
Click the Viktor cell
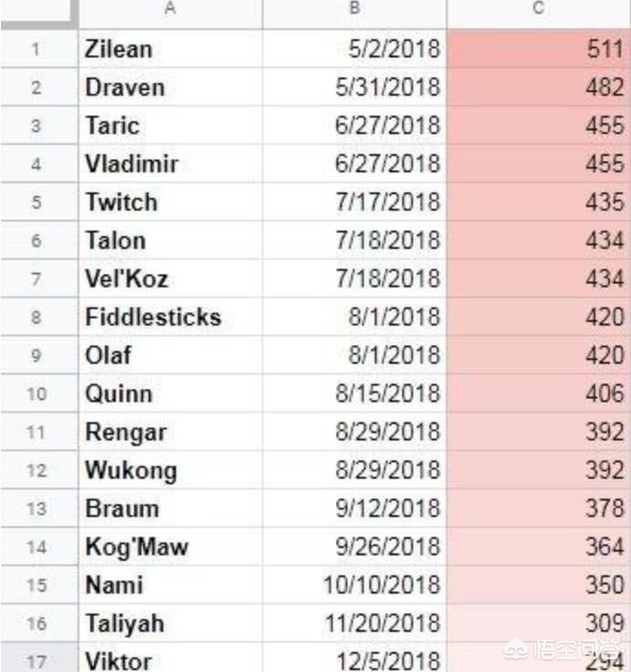171,659
